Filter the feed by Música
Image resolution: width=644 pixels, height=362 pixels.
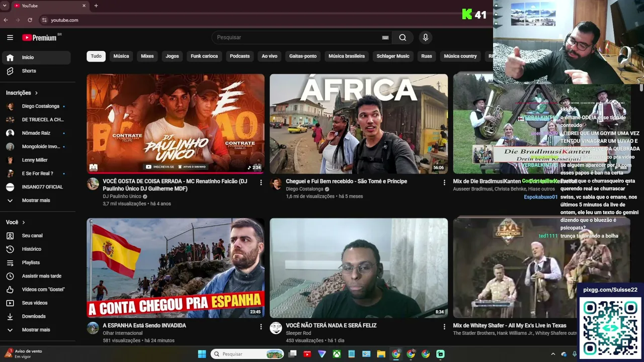[x=121, y=56]
